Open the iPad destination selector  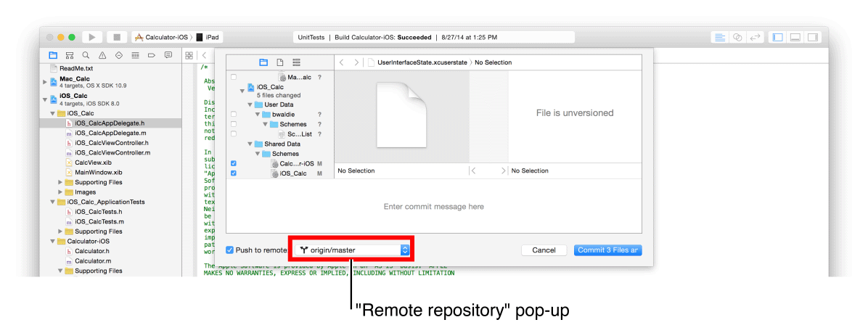[x=208, y=37]
